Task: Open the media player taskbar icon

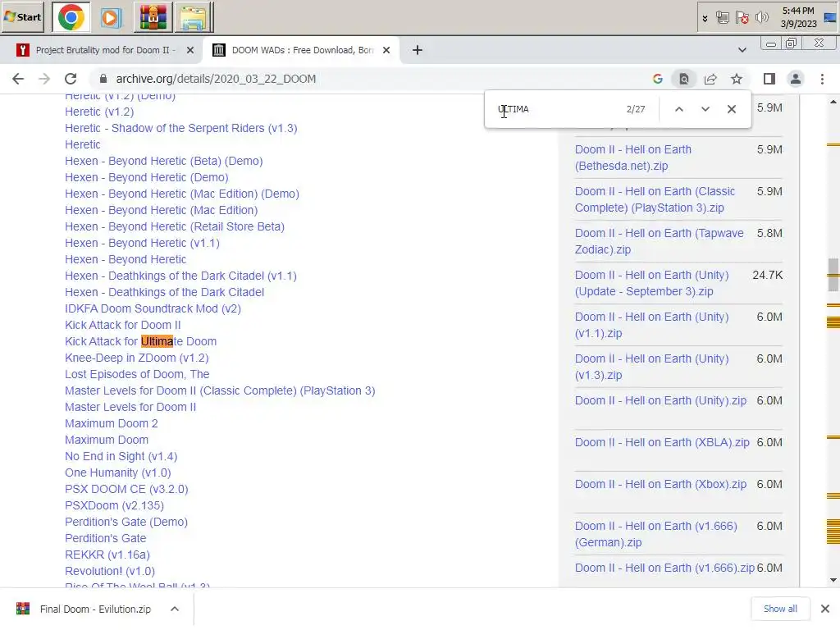Action: click(110, 18)
